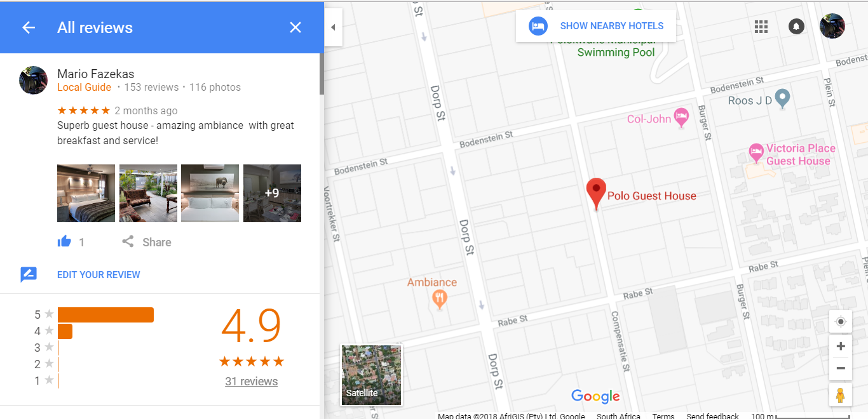Open the Google account profile avatar
Screen dimensions: 868x419
click(x=832, y=27)
